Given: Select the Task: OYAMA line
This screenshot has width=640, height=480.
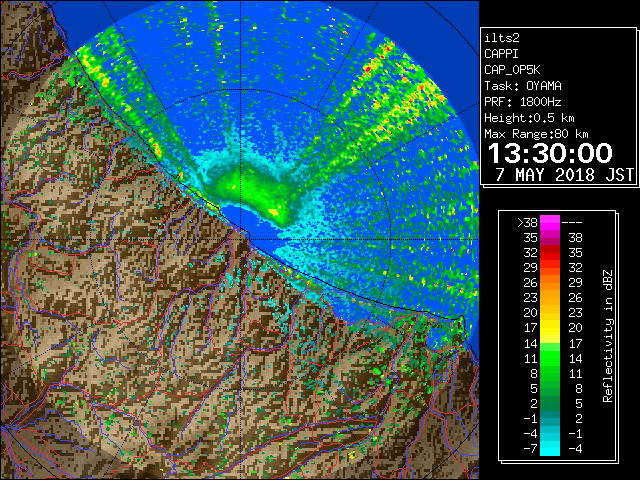Looking at the screenshot, I should coord(523,86).
